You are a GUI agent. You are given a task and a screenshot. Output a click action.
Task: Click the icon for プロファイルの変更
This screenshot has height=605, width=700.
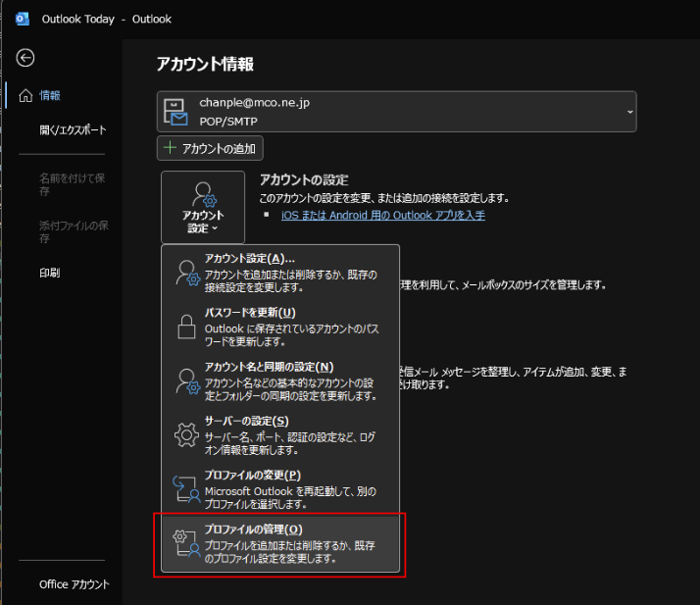(186, 489)
